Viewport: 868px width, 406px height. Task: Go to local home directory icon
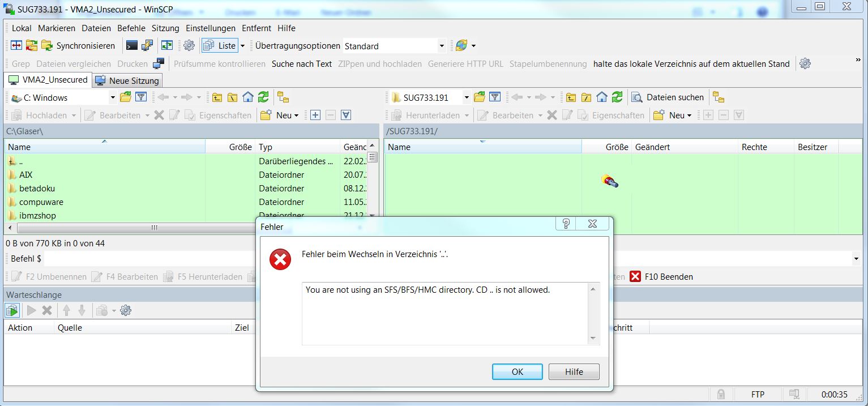[247, 97]
